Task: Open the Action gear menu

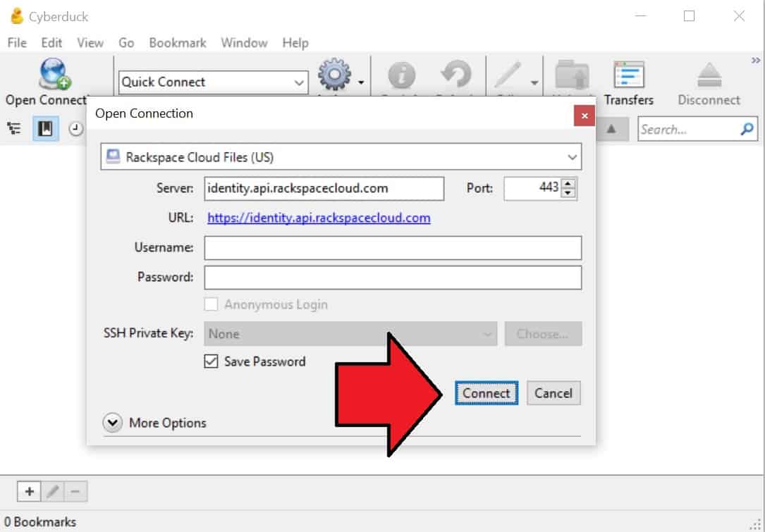Action: coord(334,74)
